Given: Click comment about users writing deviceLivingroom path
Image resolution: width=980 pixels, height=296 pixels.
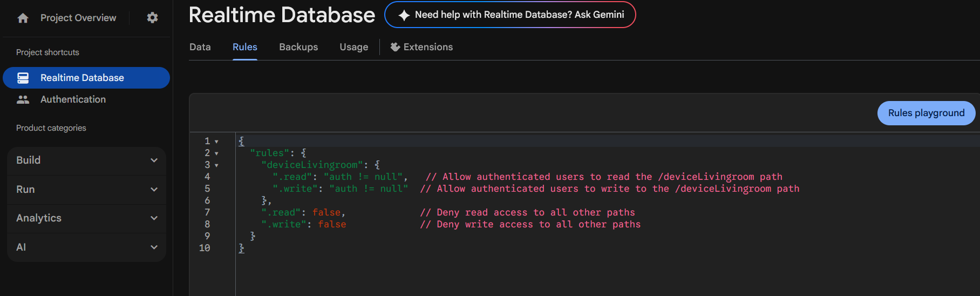Looking at the screenshot, I should [610, 189].
